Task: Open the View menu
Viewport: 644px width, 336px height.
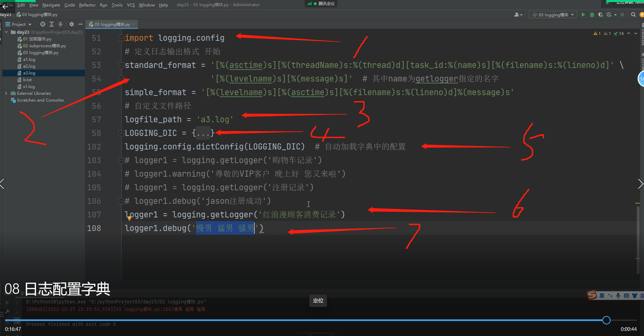Action: pyautogui.click(x=34, y=5)
